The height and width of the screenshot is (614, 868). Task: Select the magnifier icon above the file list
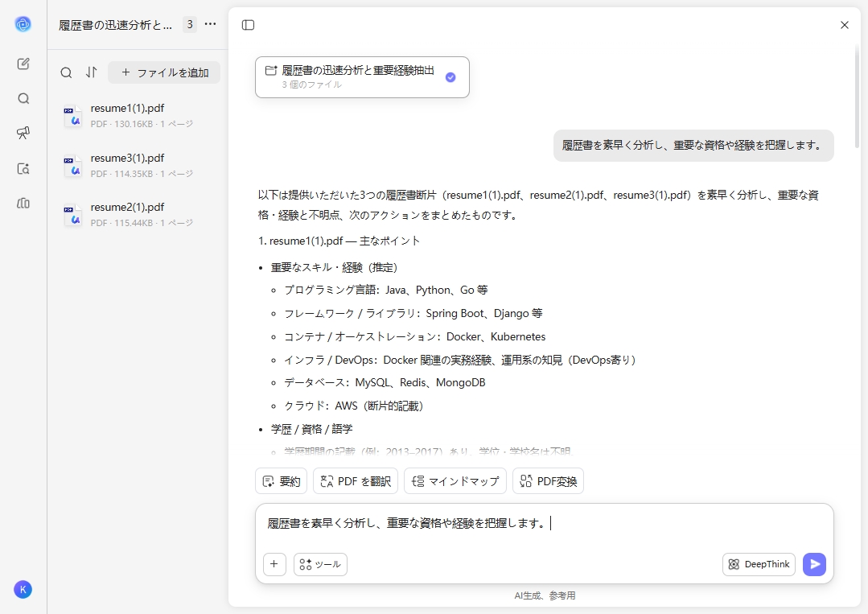pos(66,72)
